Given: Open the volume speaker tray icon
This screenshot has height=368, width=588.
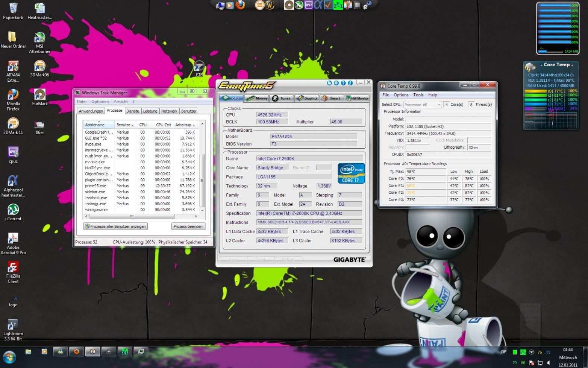Looking at the screenshot, I should click(549, 363).
